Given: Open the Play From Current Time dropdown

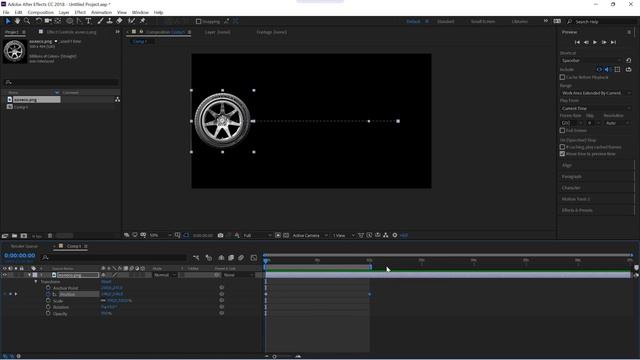Looking at the screenshot, I should [x=596, y=108].
